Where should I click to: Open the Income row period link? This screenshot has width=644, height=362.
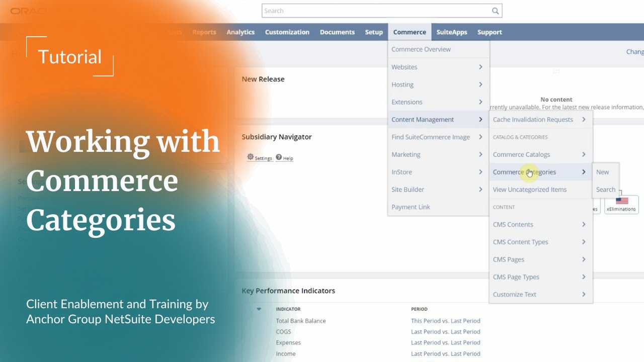click(x=445, y=354)
